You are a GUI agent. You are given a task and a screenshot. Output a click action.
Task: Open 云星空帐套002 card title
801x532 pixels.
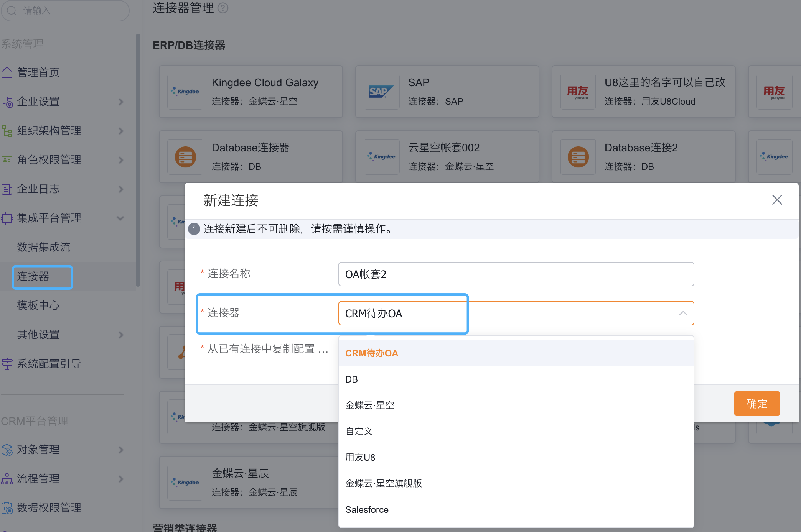click(444, 148)
